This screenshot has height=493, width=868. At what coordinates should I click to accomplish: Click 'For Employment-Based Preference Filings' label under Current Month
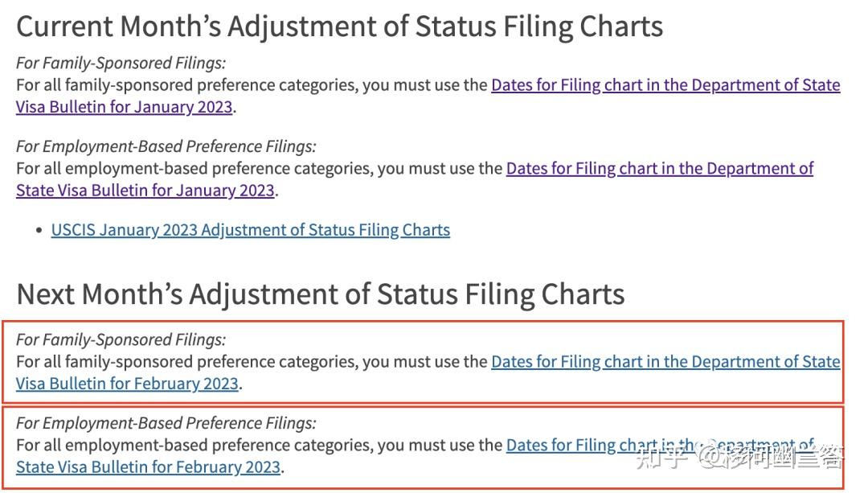tap(166, 146)
